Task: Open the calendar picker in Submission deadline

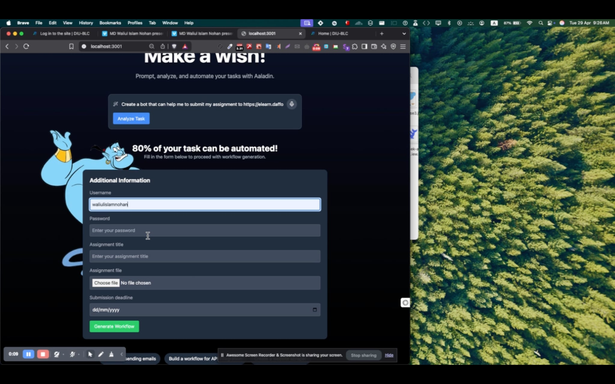Action: click(x=315, y=310)
